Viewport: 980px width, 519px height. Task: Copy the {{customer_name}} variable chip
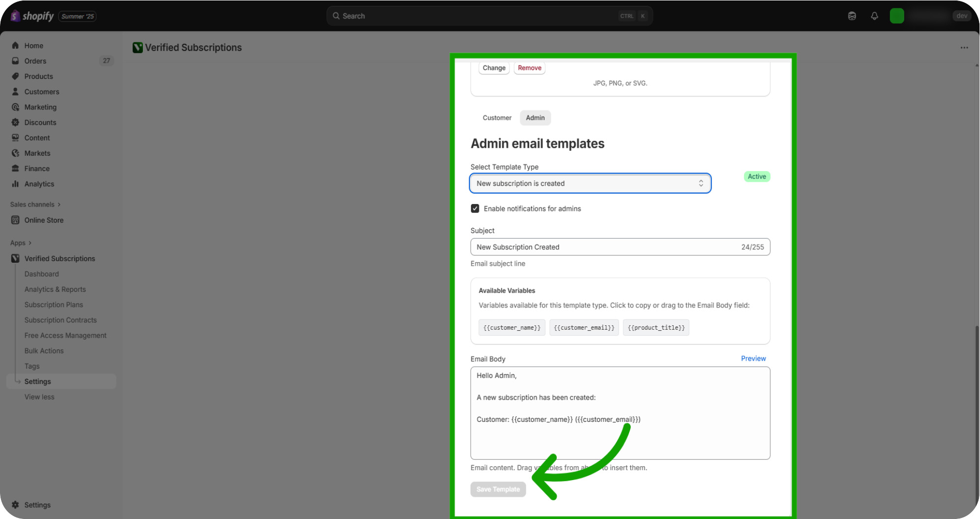click(512, 327)
